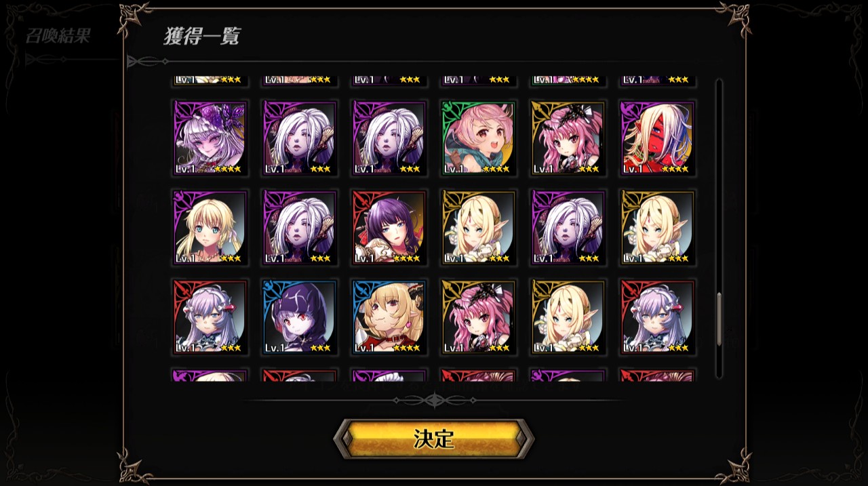Image resolution: width=868 pixels, height=486 pixels.
Task: Select the lavender-haired maid nearest the scrollbar
Action: 658,317
